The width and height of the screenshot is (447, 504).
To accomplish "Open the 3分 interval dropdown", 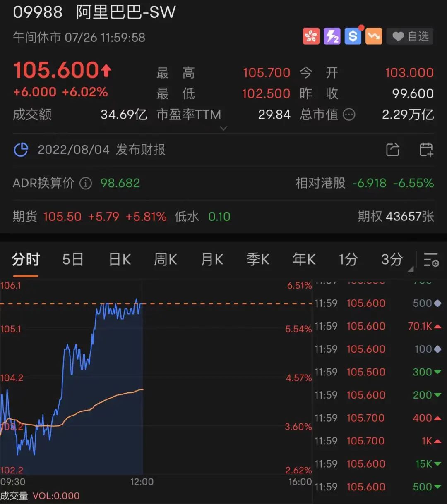I will (397, 260).
